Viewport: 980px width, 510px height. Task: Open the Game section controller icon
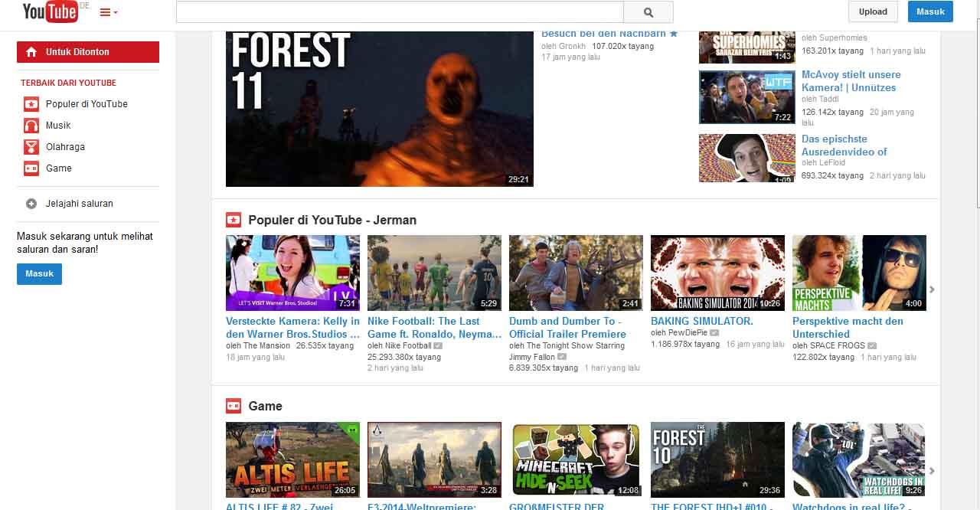(234, 407)
